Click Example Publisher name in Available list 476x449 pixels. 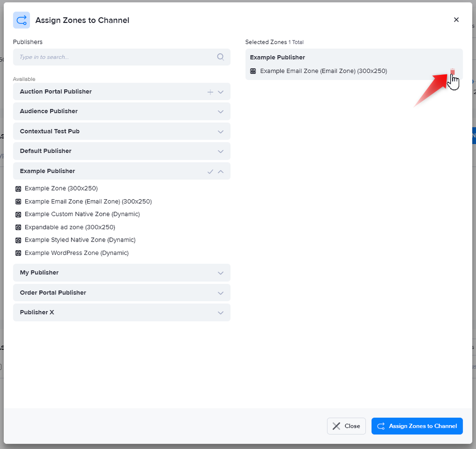point(47,171)
